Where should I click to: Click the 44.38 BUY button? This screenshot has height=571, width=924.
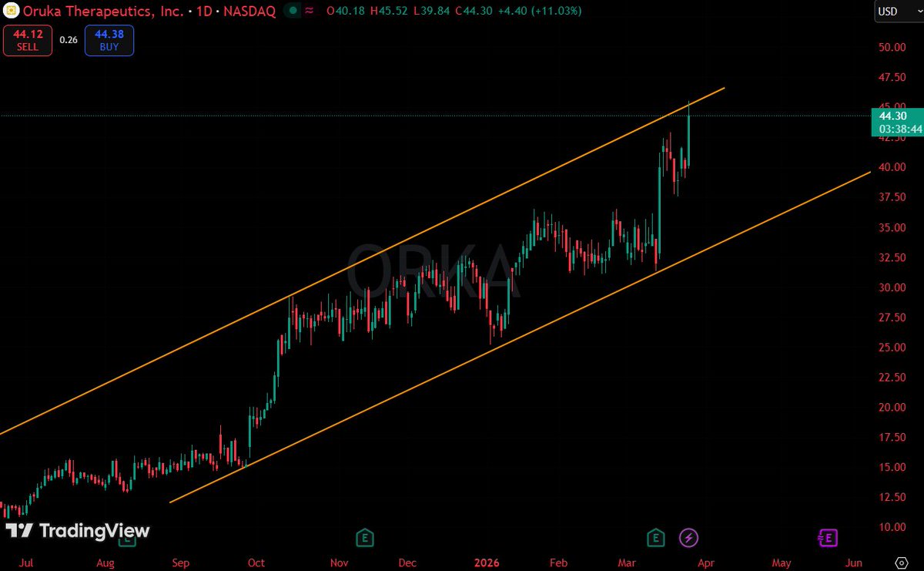(x=109, y=40)
